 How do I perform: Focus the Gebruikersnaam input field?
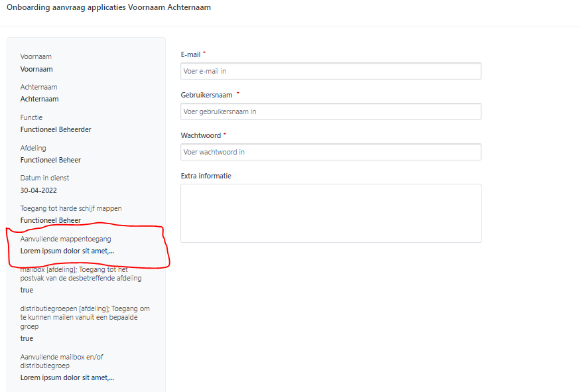click(x=331, y=111)
